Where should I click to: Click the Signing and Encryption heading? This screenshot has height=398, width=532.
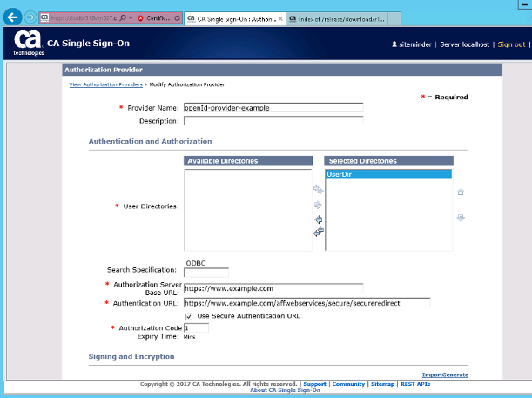[x=131, y=356]
